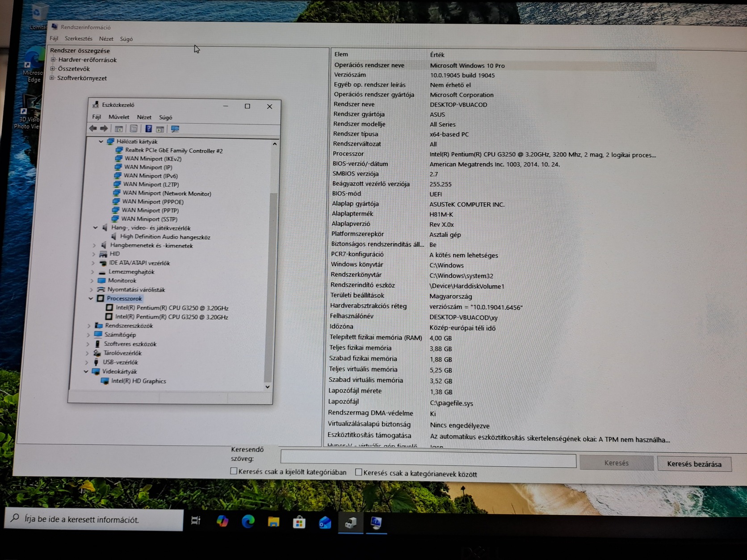Expand the IDE ATA/ATAPI vezérlők category

click(x=93, y=263)
